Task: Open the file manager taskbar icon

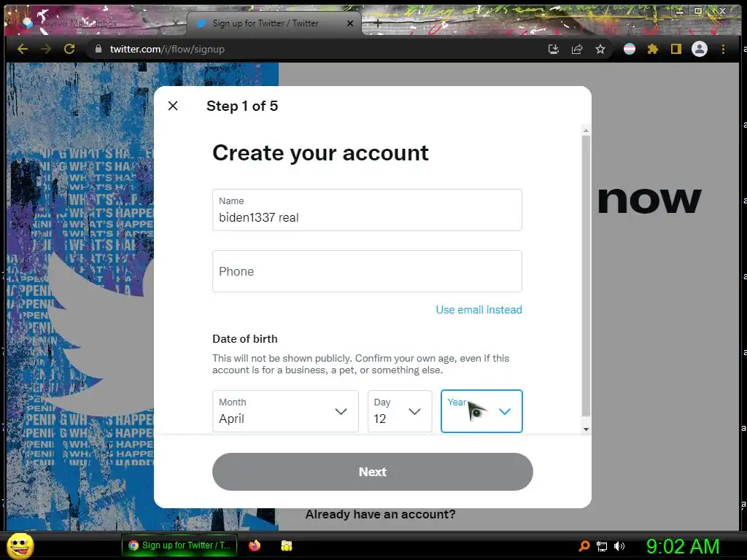Action: [x=286, y=545]
